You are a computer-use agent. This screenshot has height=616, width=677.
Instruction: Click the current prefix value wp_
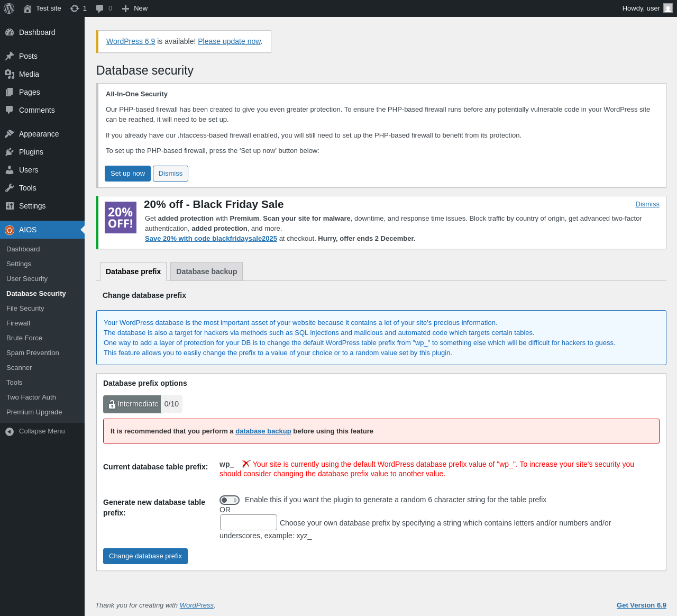(x=226, y=464)
